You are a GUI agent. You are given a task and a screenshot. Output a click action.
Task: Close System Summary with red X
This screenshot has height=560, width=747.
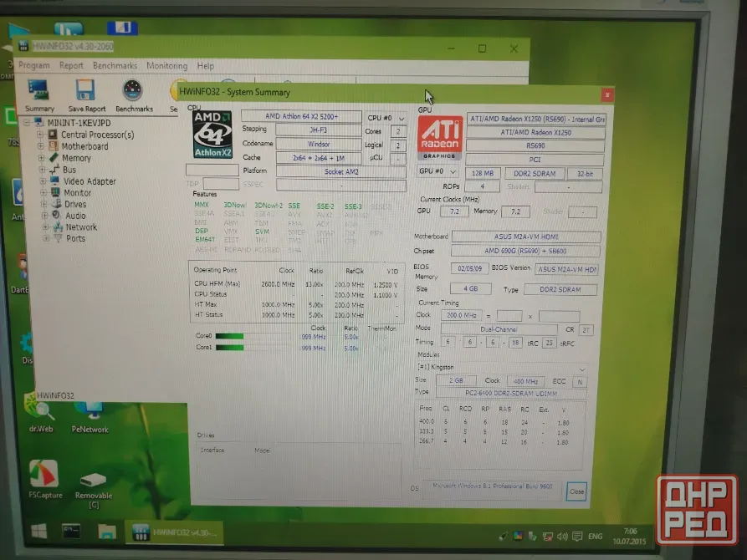pos(607,95)
